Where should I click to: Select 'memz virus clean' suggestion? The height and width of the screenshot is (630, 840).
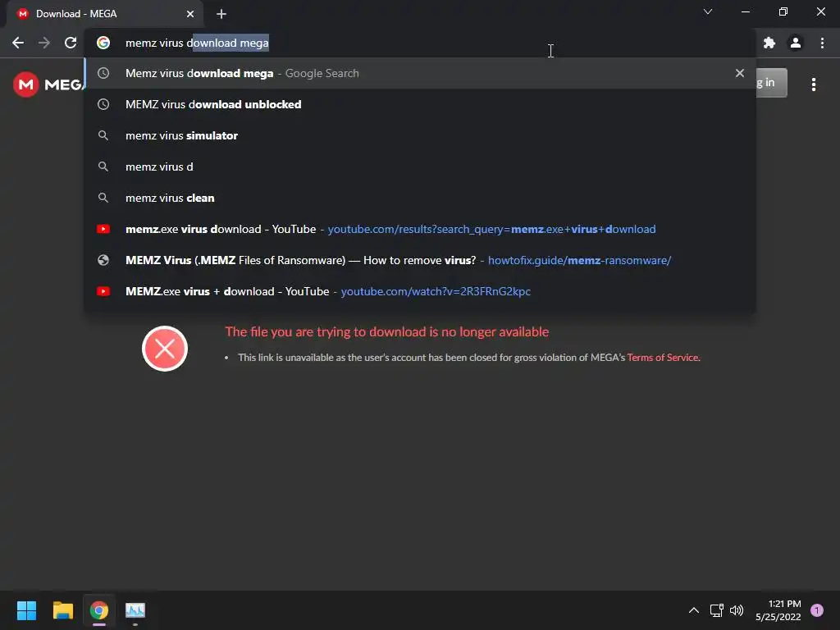coord(420,198)
